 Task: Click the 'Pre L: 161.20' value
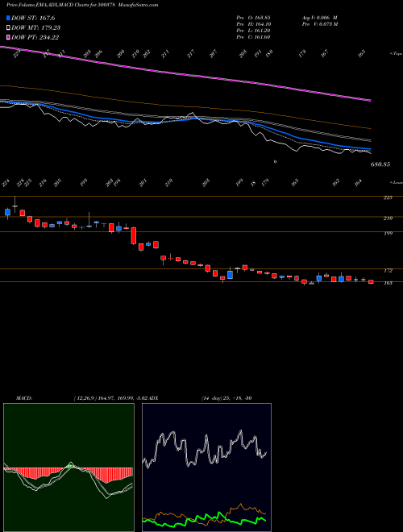pyautogui.click(x=253, y=30)
